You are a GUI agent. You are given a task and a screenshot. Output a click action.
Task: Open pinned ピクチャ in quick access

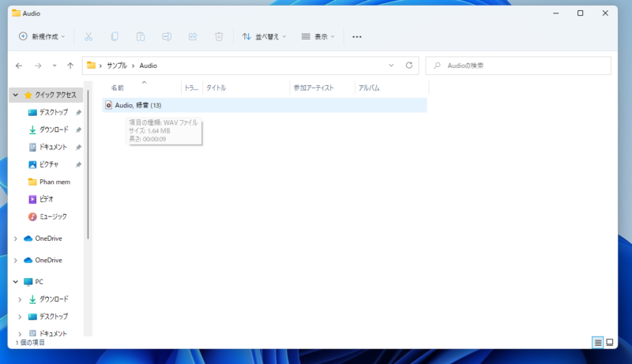(x=49, y=164)
